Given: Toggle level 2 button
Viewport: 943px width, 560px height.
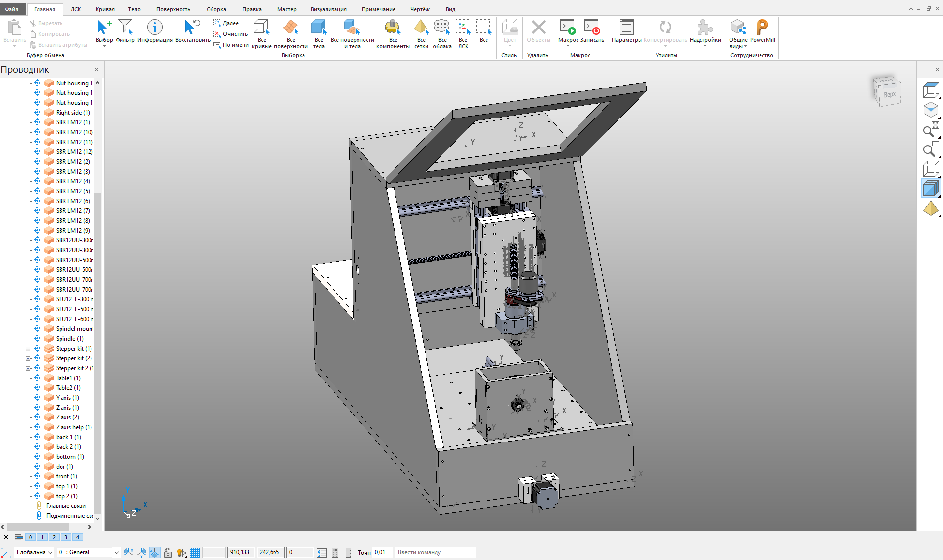Looking at the screenshot, I should tap(54, 537).
